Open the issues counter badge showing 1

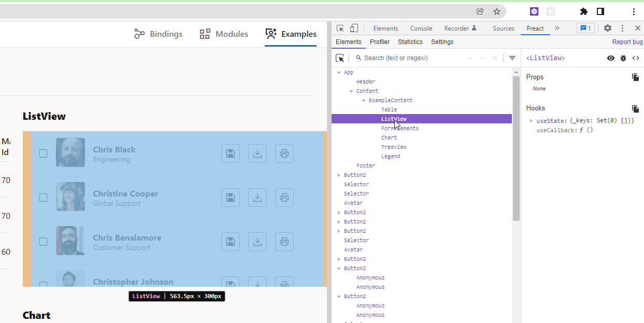(585, 29)
